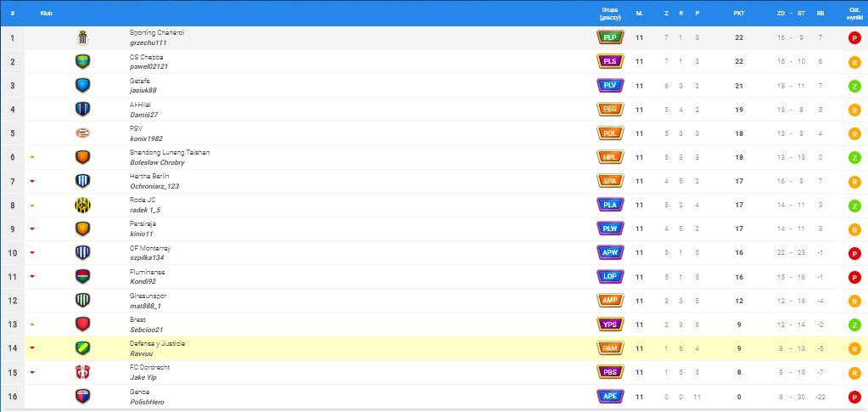Click Getafe's green Z result icon
The width and height of the screenshot is (868, 412).
[x=854, y=86]
